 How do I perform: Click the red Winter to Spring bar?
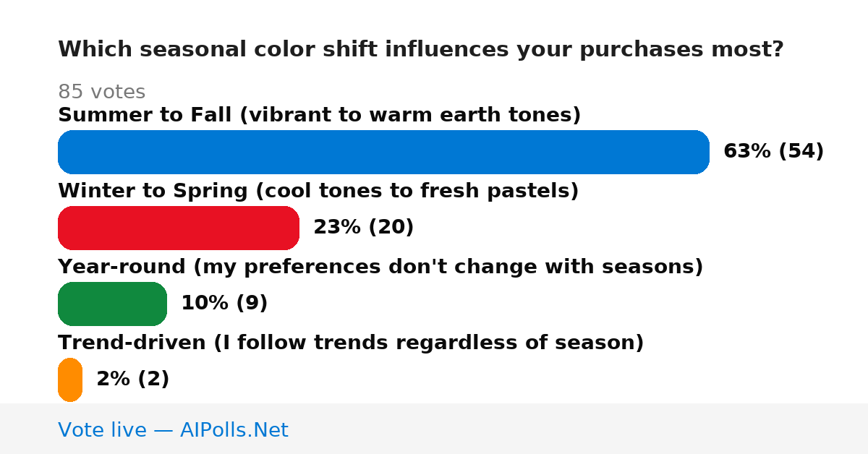coord(179,228)
